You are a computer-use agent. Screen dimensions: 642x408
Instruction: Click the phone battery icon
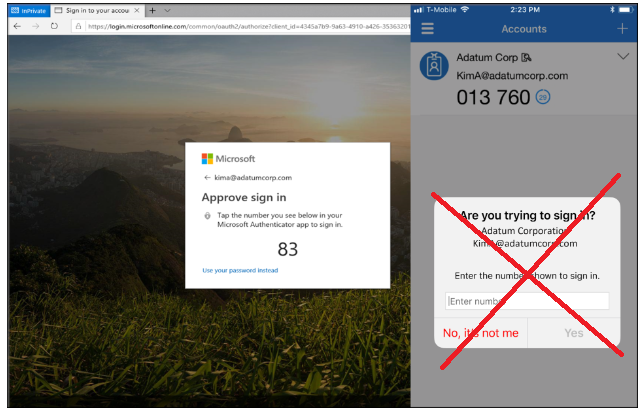[626, 9]
